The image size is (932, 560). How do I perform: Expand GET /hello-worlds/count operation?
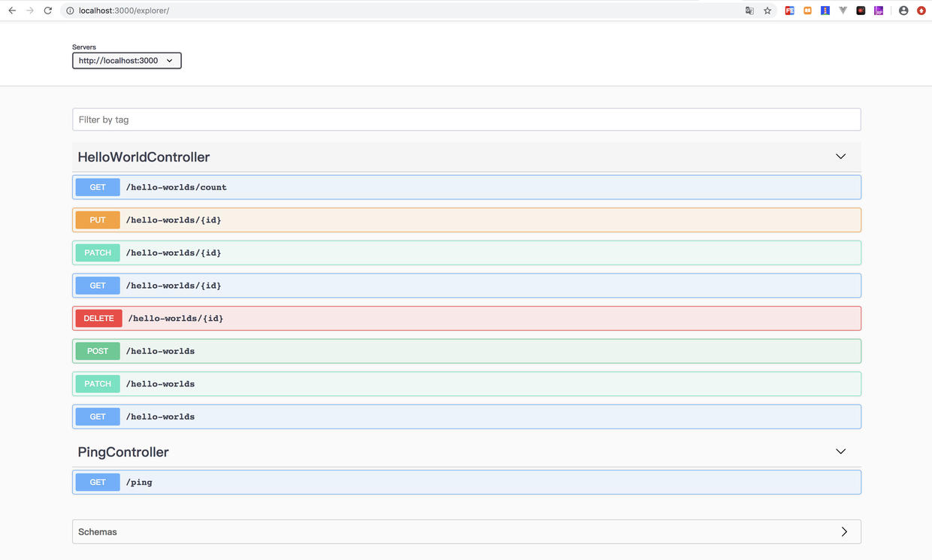pos(466,187)
